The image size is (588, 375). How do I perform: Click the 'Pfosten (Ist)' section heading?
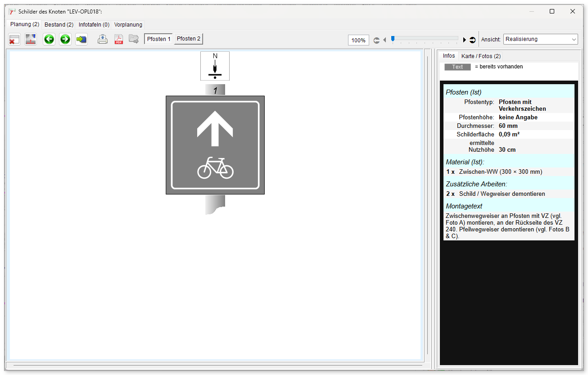464,92
